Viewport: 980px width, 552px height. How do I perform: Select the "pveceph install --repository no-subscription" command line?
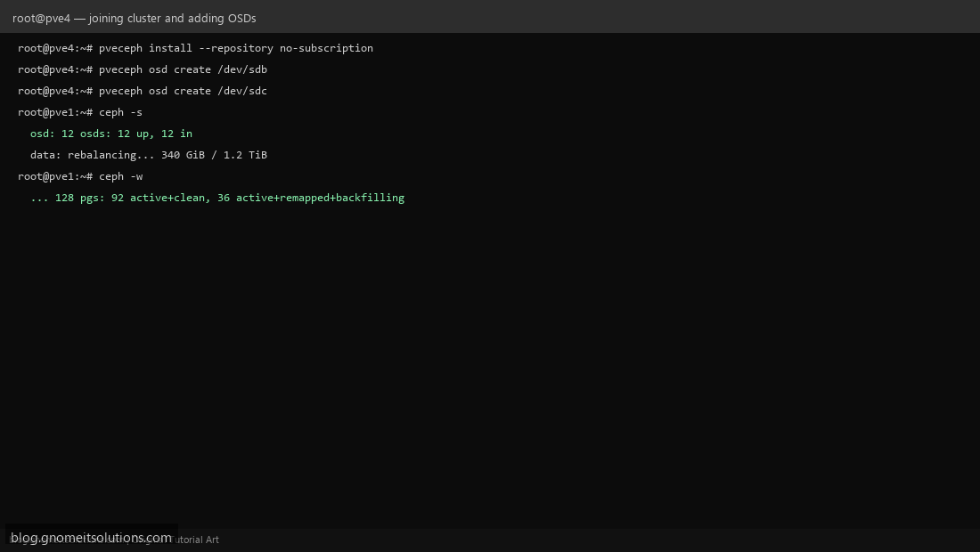pos(196,48)
